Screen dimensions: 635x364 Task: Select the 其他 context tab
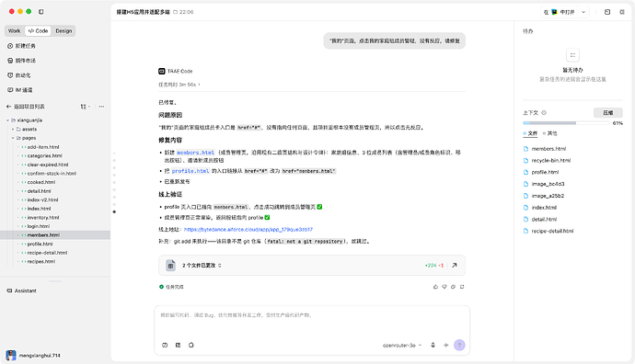550,133
